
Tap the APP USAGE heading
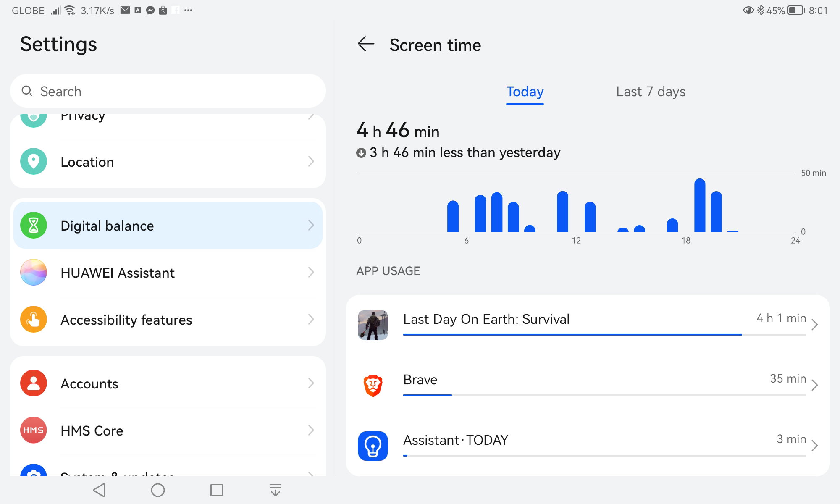click(x=388, y=271)
